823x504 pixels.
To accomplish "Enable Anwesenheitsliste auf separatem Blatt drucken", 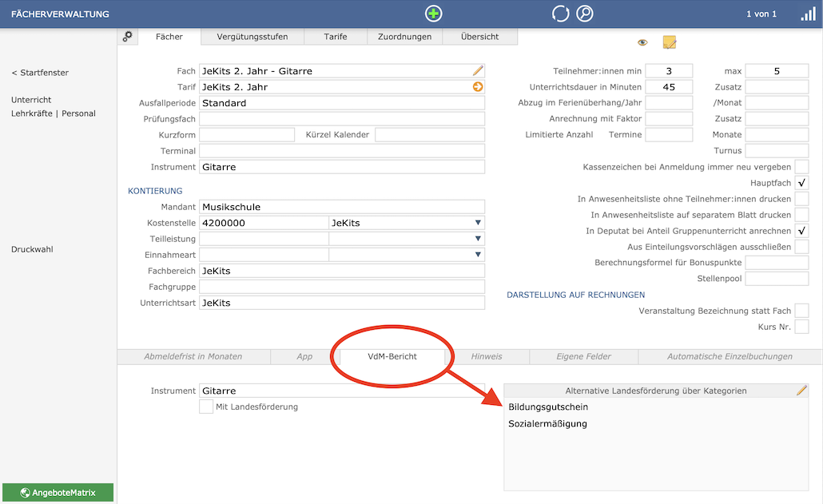I will [801, 215].
